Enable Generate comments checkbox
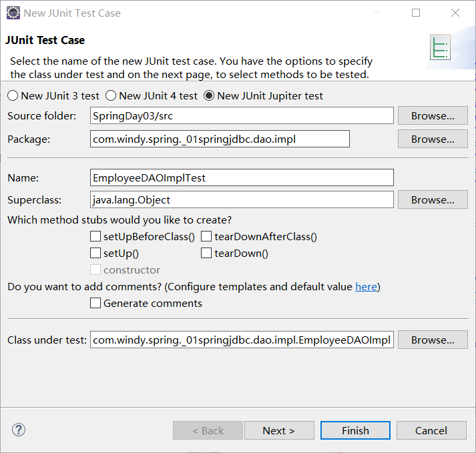The height and width of the screenshot is (453, 476). (95, 304)
